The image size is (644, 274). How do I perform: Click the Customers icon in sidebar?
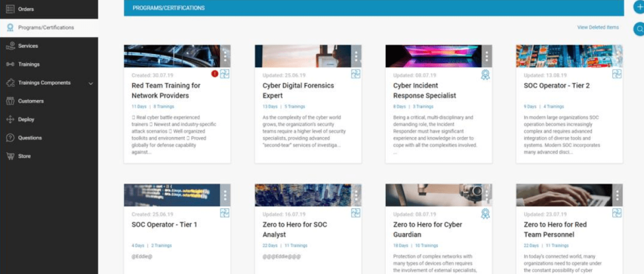coord(10,101)
